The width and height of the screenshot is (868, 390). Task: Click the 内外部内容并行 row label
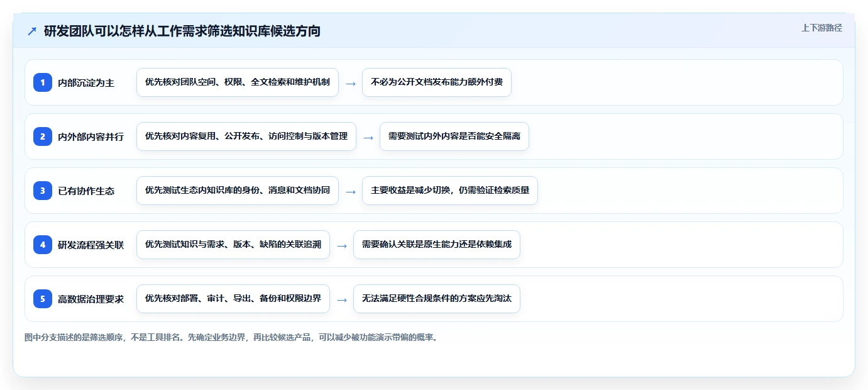pyautogui.click(x=91, y=136)
